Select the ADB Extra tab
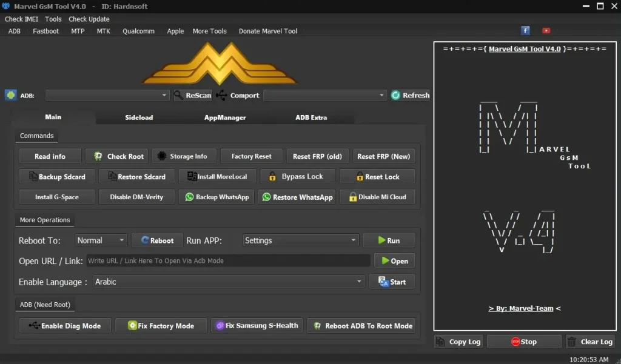 tap(311, 117)
